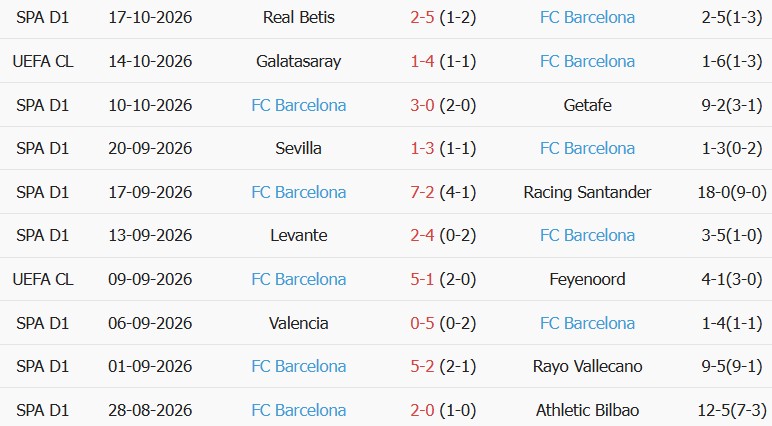Select Levante team name
Screen dimensions: 772x426
298,235
